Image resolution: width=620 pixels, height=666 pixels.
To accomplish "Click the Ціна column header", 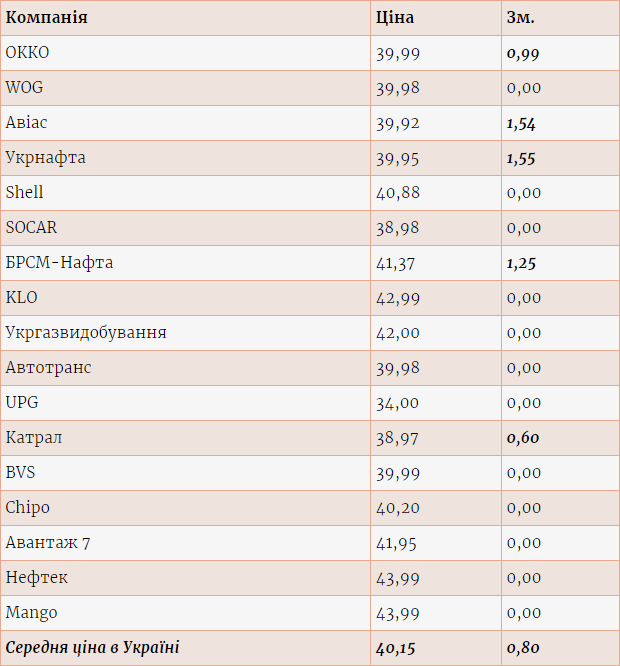I will point(394,18).
